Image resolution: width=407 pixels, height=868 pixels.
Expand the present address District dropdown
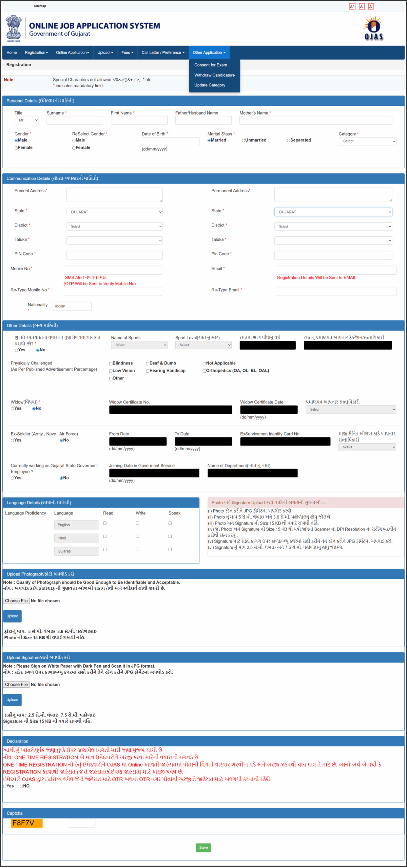[x=115, y=226]
